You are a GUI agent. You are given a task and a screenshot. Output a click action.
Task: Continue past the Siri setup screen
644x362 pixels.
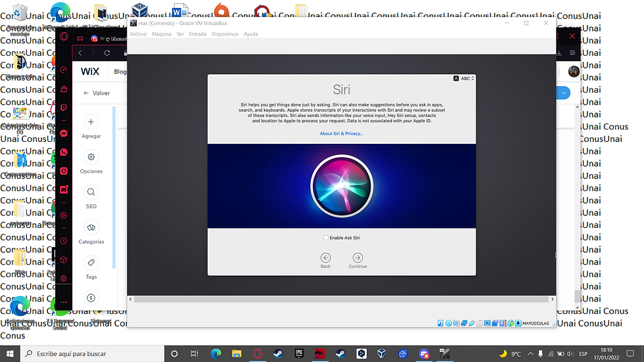[x=357, y=260]
